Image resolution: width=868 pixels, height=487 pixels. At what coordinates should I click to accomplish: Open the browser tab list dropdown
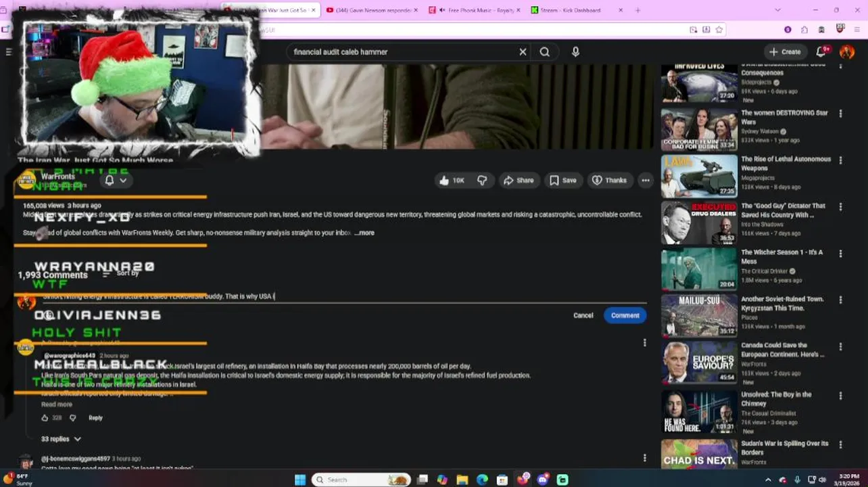(777, 10)
